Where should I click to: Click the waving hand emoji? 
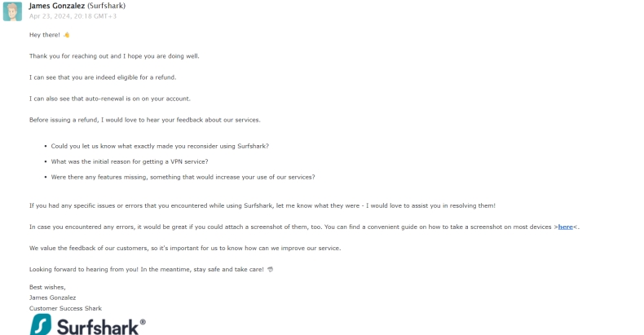point(67,35)
